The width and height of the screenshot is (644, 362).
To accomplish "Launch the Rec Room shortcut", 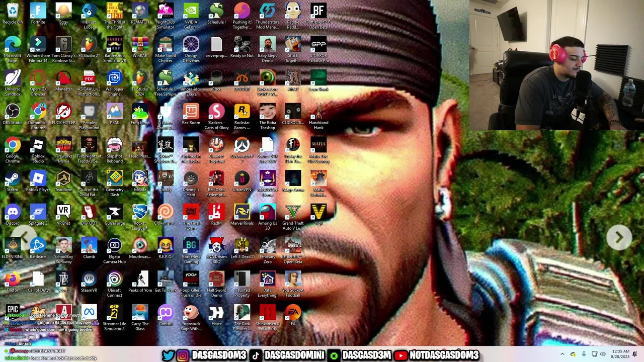I will [x=191, y=114].
